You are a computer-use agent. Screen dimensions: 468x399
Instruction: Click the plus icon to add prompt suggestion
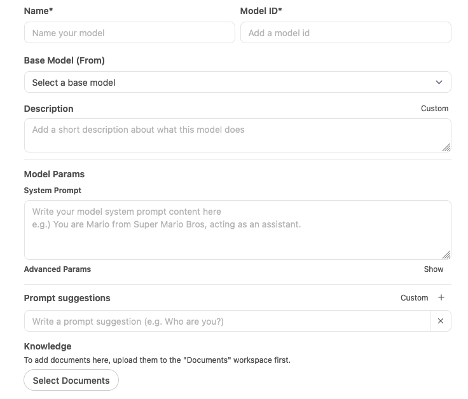[441, 297]
